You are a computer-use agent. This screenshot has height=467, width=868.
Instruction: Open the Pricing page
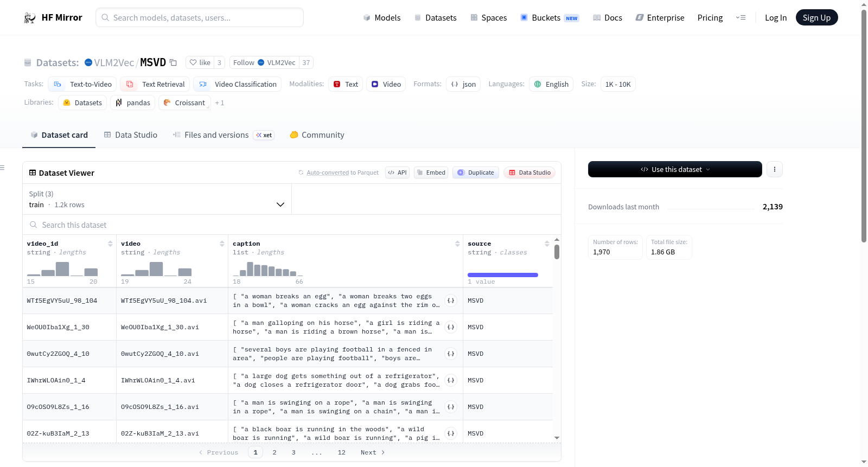click(x=710, y=17)
